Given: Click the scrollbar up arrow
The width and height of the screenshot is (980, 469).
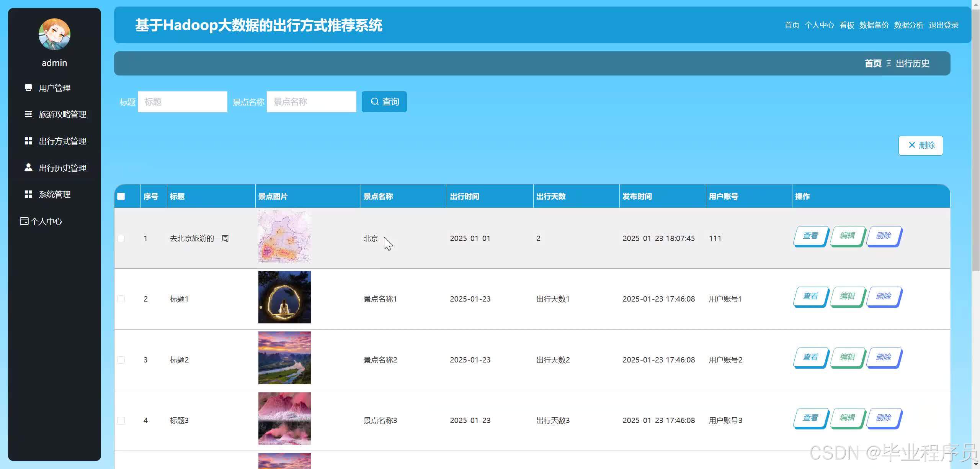Looking at the screenshot, I should click(976, 4).
